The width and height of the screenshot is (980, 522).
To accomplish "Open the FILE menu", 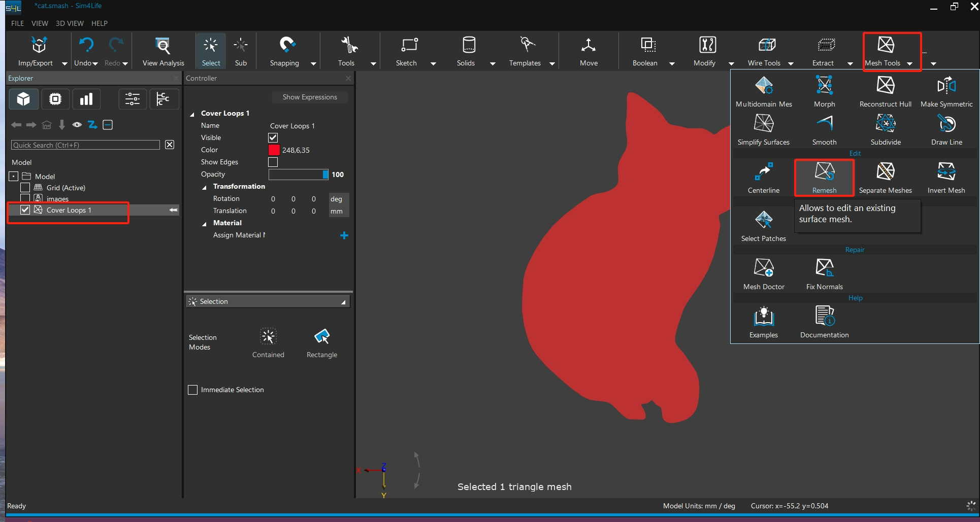I will click(17, 23).
